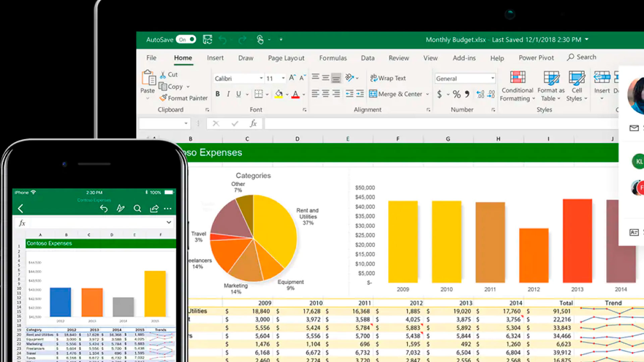Switch to the Formulas ribbon tab
644x362 pixels.
click(333, 58)
